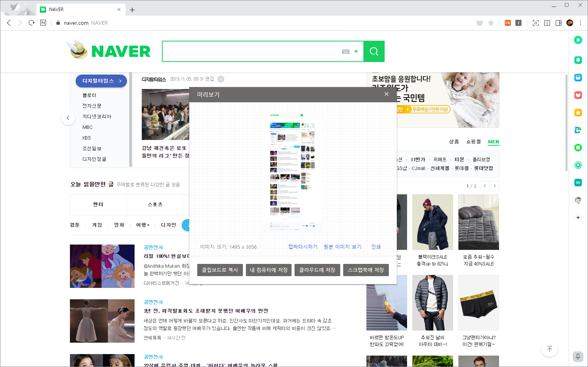Open a new tab with the plus button
588x367 pixels.
[132, 10]
